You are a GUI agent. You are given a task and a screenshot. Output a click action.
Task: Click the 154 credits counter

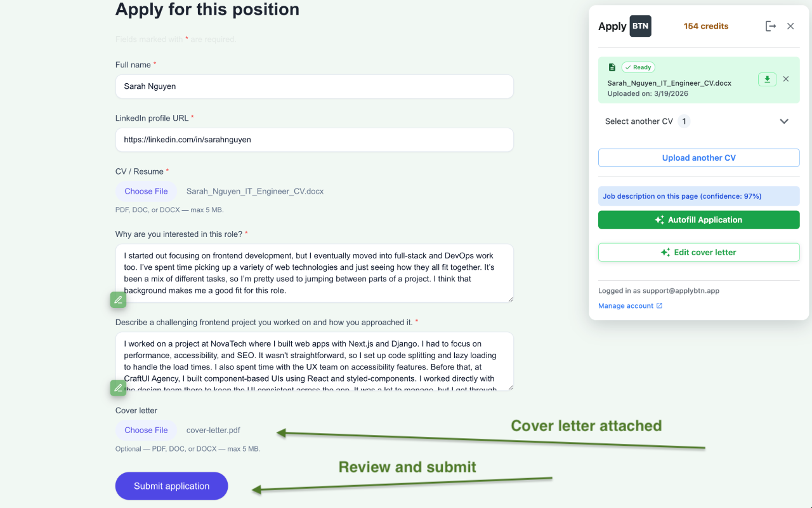pyautogui.click(x=706, y=26)
